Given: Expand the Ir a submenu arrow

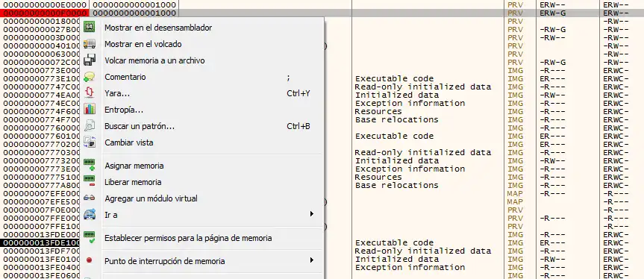Looking at the screenshot, I should [311, 214].
